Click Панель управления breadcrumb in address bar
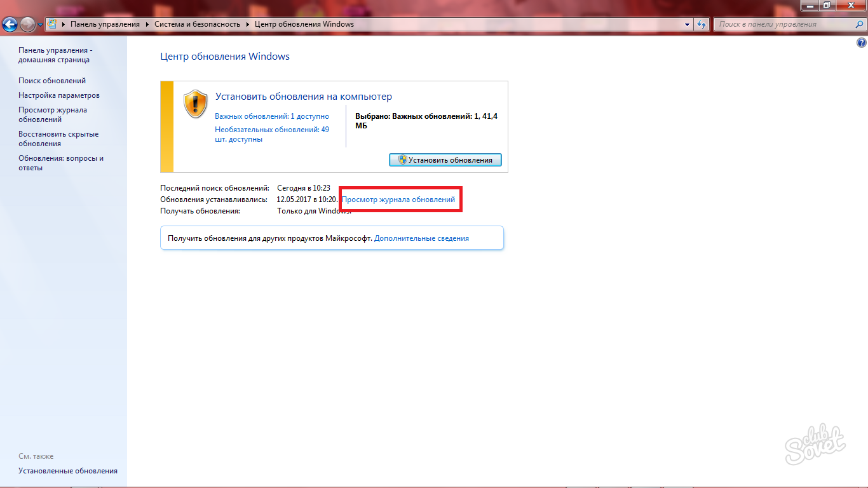 click(105, 24)
